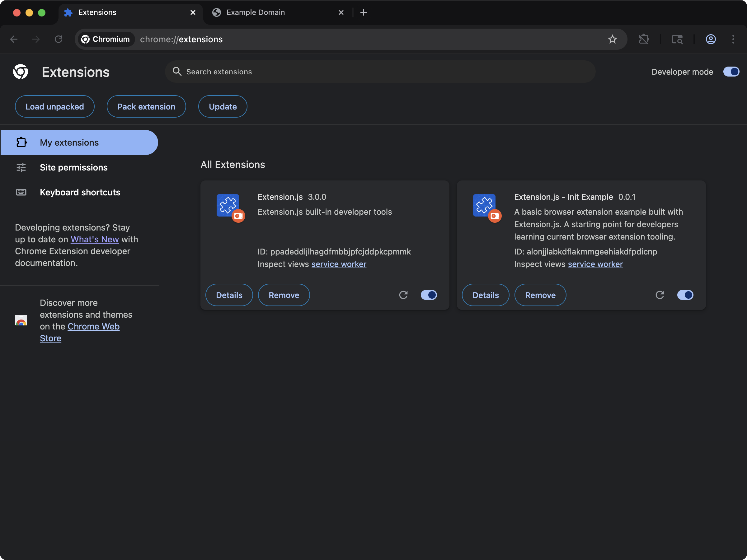This screenshot has width=747, height=560.
Task: Open the profile avatar icon
Action: [x=711, y=39]
